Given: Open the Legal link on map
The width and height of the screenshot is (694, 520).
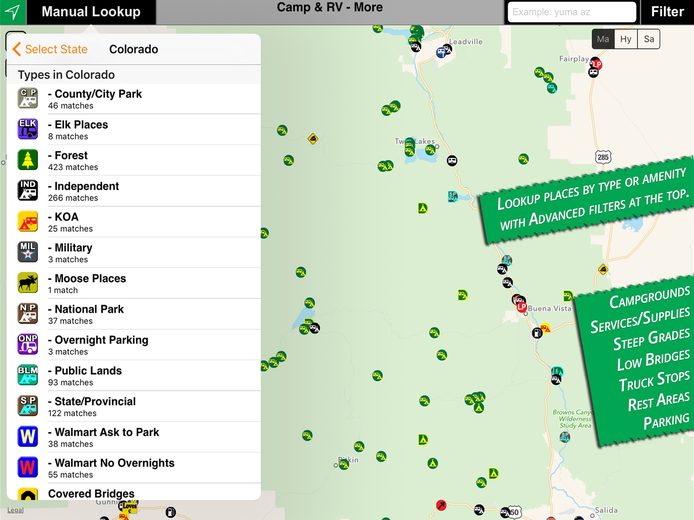Looking at the screenshot, I should (15, 510).
